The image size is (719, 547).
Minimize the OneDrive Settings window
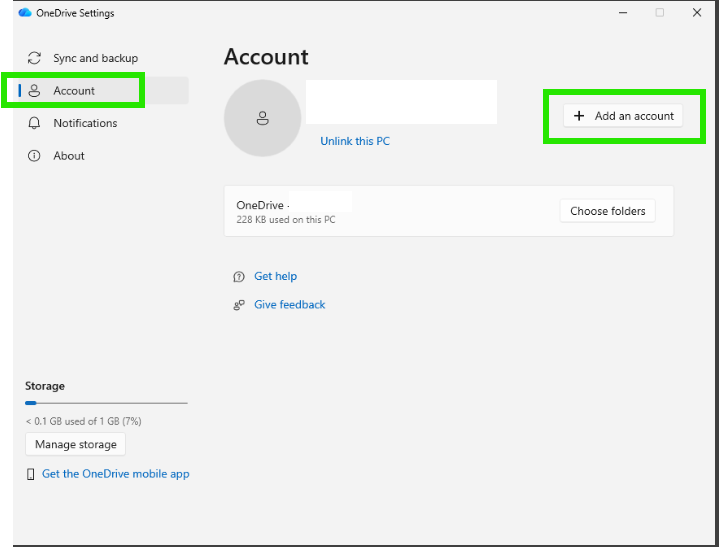pos(623,13)
